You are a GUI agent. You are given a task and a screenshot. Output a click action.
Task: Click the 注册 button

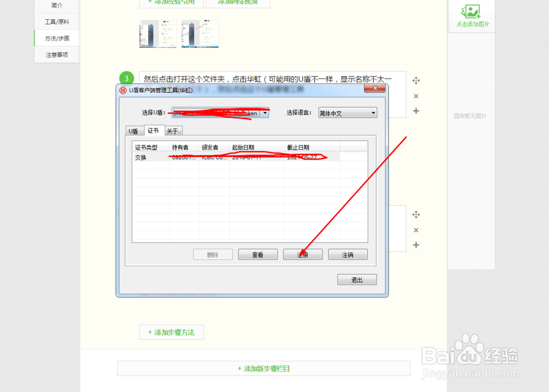pos(303,254)
